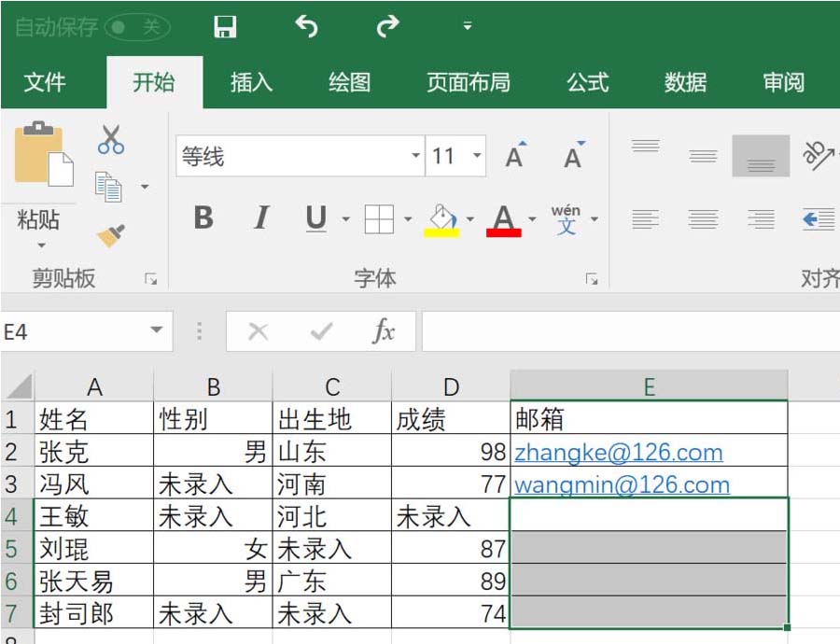Select the 成绩 header cell
Screen dimensions: 840x644
(x=451, y=418)
